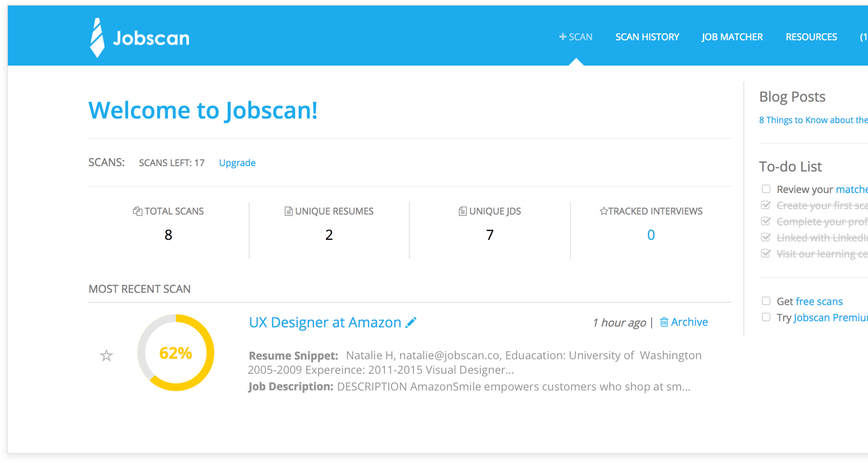
Task: Open the RESOURCES menu item
Action: (x=811, y=37)
